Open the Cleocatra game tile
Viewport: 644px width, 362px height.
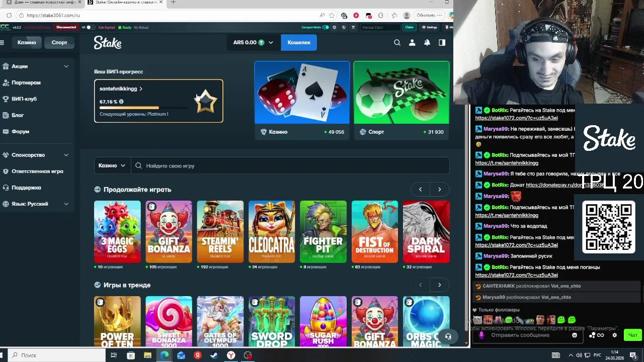point(272,232)
